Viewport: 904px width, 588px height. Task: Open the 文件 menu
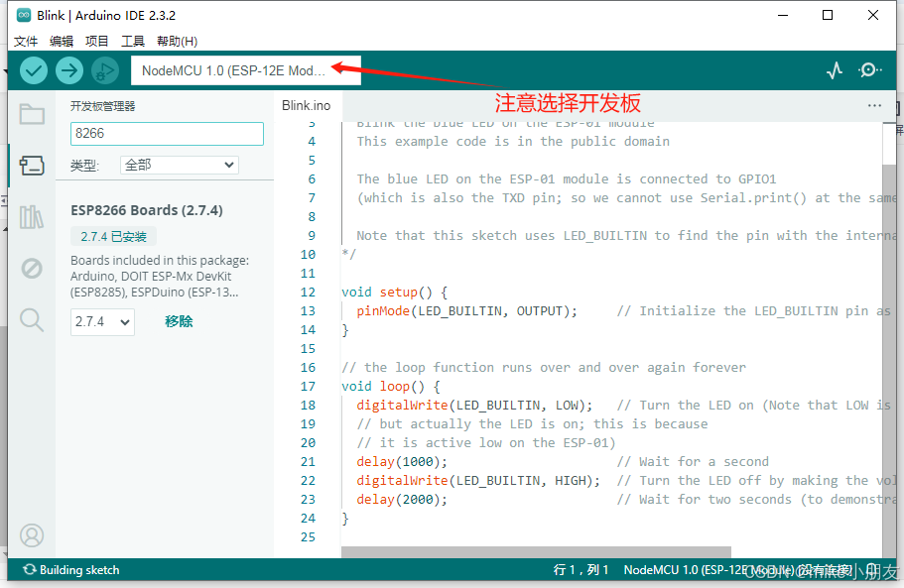[x=26, y=42]
